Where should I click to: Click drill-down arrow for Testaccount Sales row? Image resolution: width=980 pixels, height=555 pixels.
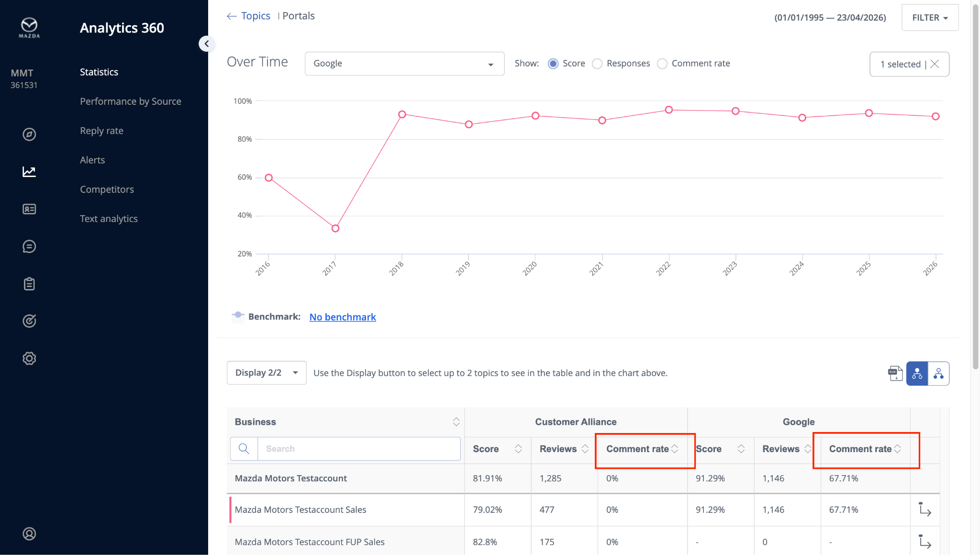924,510
